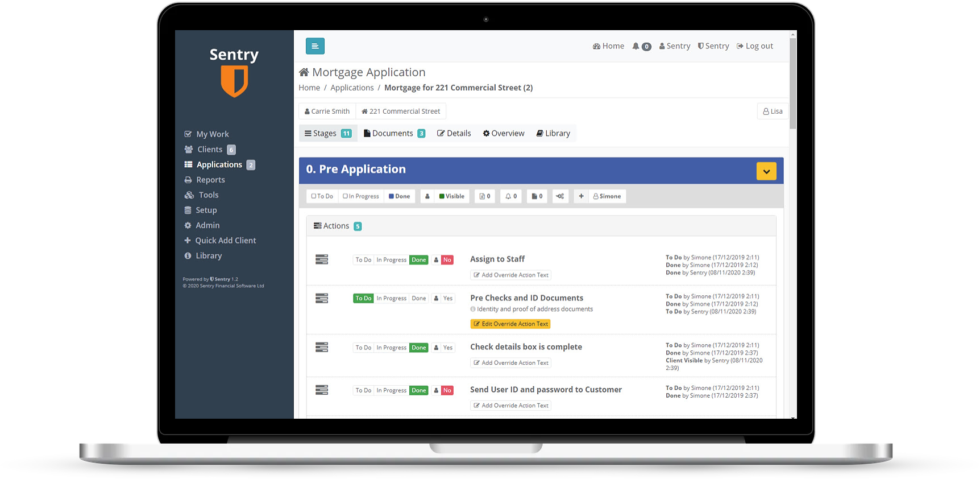This screenshot has width=980, height=479.
Task: Click the stage person icon next to Visible
Action: click(427, 196)
